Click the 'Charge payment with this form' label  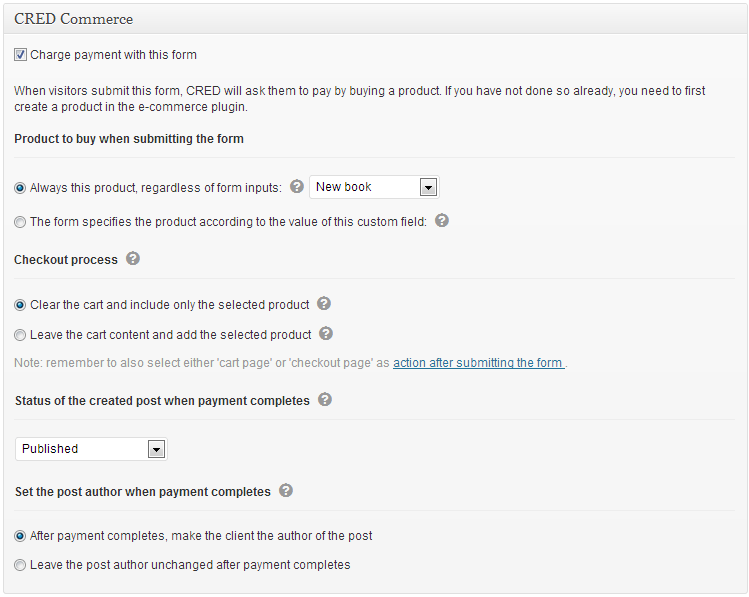(113, 54)
